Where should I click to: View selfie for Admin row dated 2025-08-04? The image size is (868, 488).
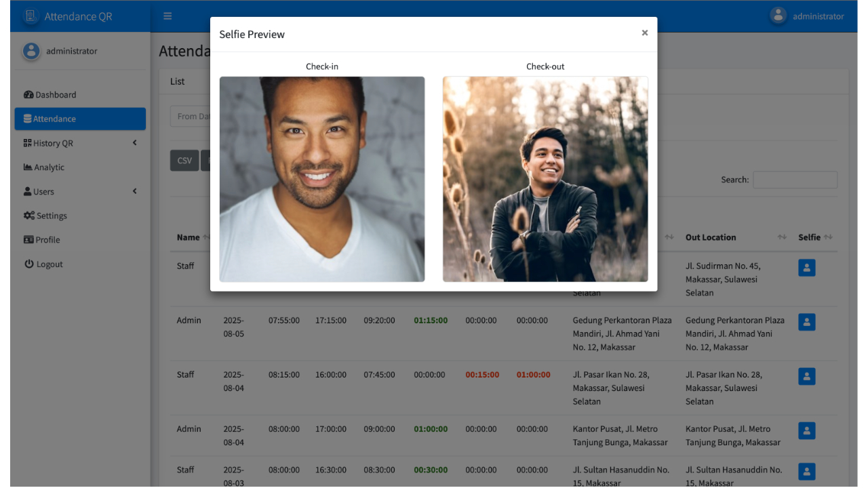(807, 430)
